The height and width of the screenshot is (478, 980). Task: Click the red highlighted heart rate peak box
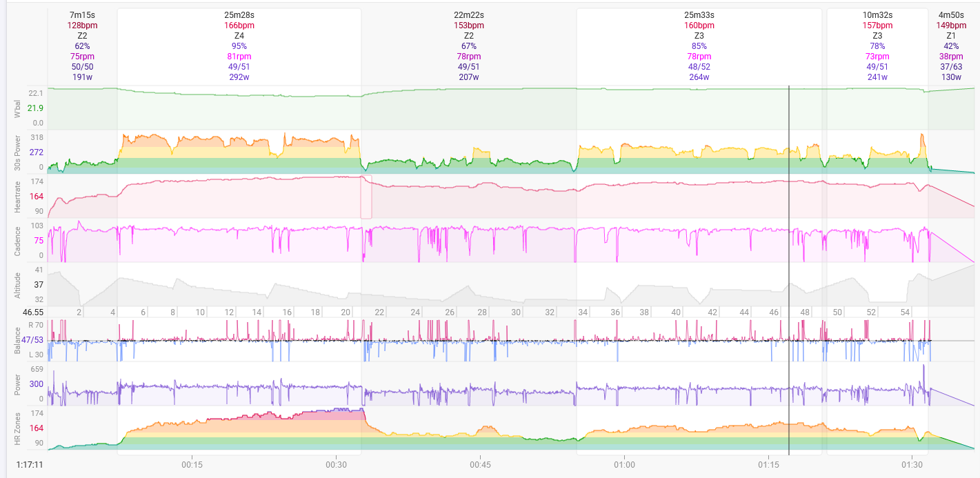(366, 197)
